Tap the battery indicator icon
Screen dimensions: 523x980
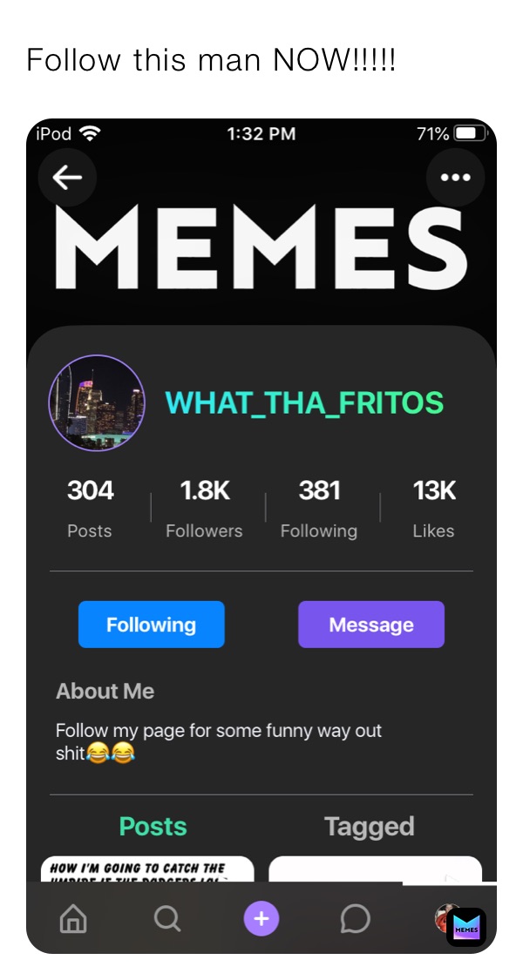[x=470, y=133]
